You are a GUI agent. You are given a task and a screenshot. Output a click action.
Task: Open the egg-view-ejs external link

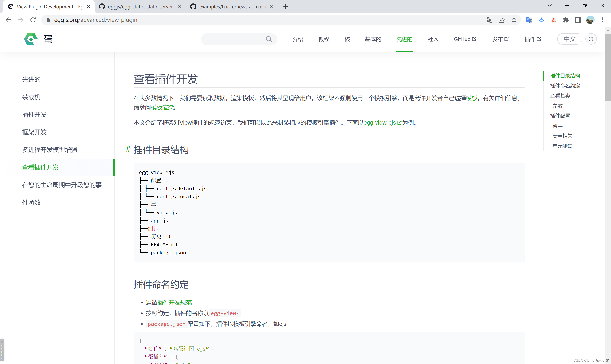click(x=382, y=122)
